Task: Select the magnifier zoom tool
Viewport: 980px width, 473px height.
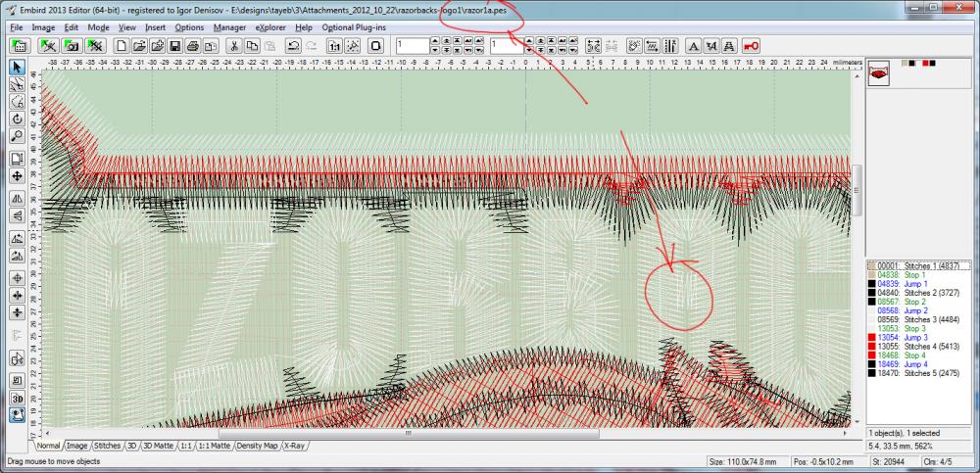Action: [17, 136]
